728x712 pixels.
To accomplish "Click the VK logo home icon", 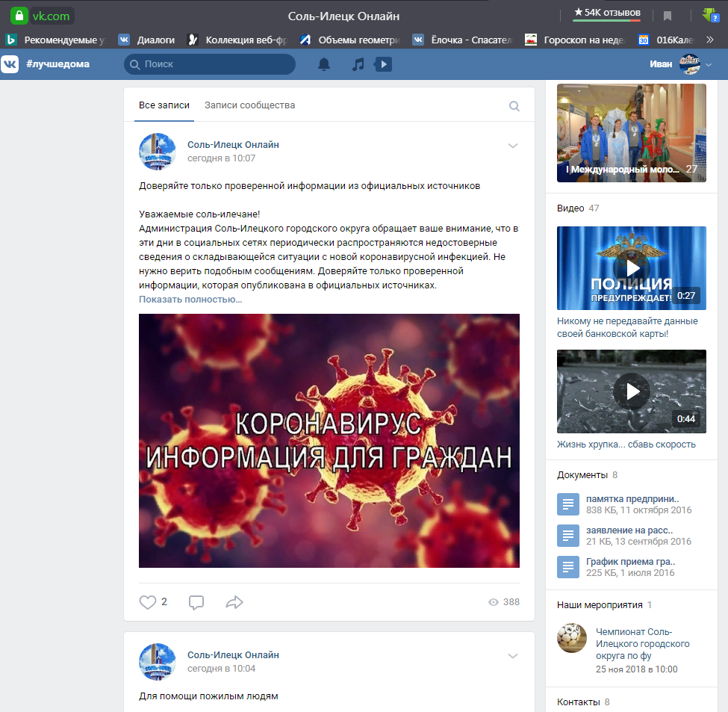I will [x=10, y=64].
